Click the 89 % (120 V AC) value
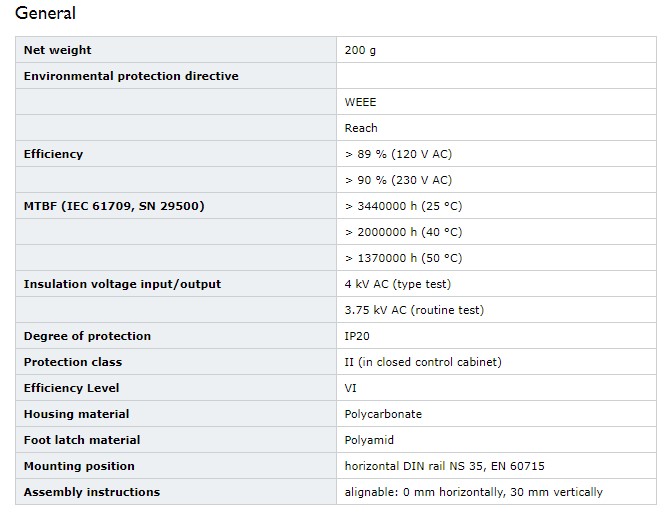This screenshot has width=671, height=521. tap(398, 154)
